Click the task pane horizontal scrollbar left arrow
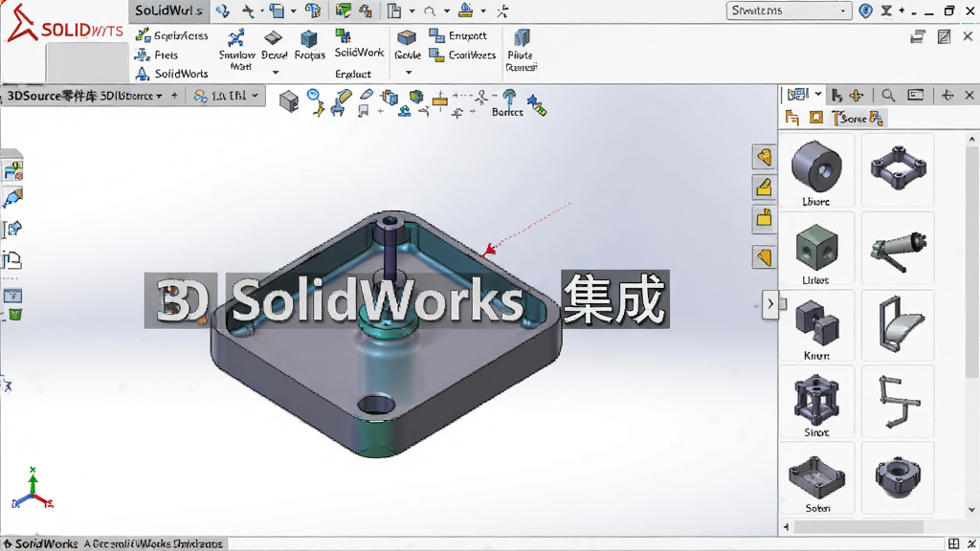 point(787,527)
